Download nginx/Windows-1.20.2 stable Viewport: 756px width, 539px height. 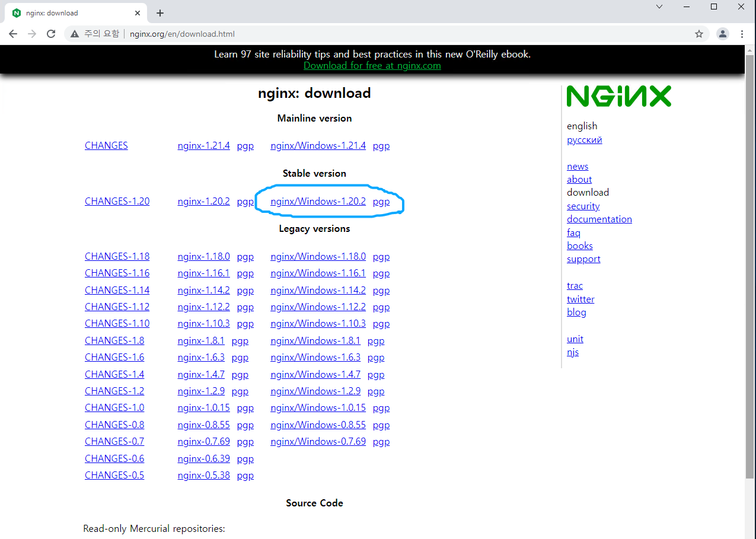point(318,201)
